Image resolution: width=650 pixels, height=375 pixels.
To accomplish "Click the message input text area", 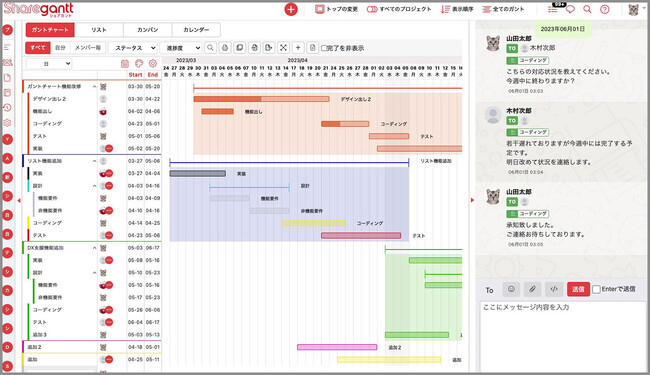I will (x=563, y=336).
